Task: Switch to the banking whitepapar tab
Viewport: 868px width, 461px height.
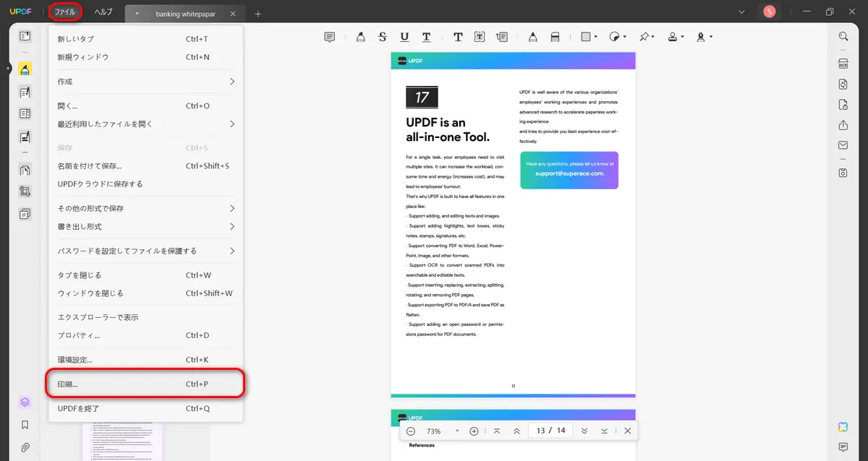Action: 185,14
